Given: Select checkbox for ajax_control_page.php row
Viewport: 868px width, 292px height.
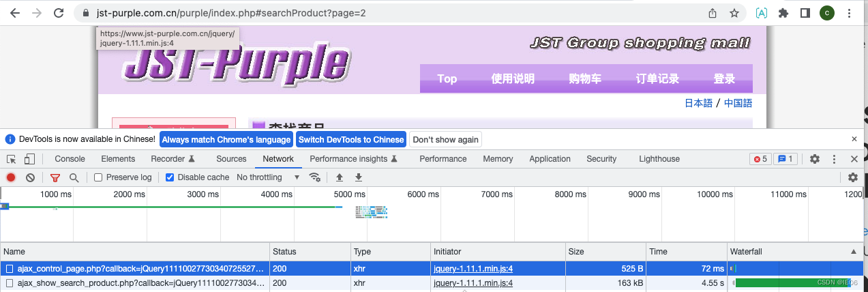Looking at the screenshot, I should point(10,269).
